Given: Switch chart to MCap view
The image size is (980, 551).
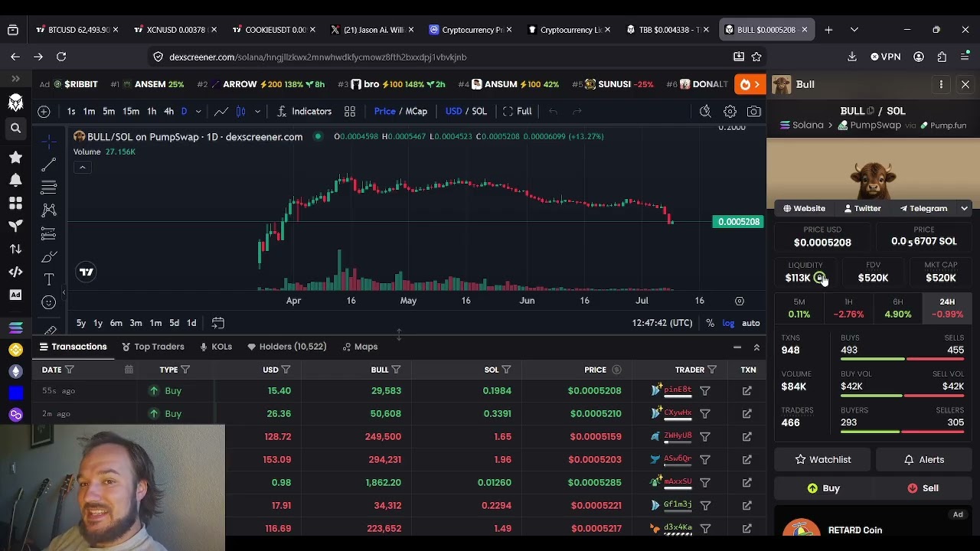Looking at the screenshot, I should click(416, 111).
